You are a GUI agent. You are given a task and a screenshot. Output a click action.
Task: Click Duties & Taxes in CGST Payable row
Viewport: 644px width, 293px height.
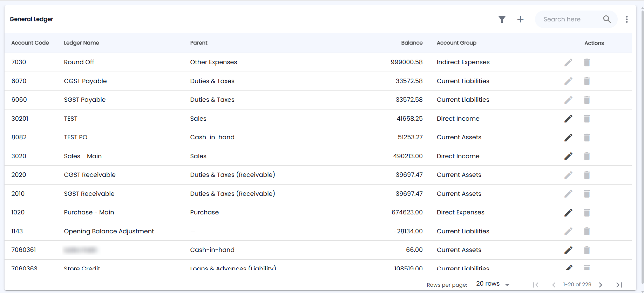coord(212,81)
